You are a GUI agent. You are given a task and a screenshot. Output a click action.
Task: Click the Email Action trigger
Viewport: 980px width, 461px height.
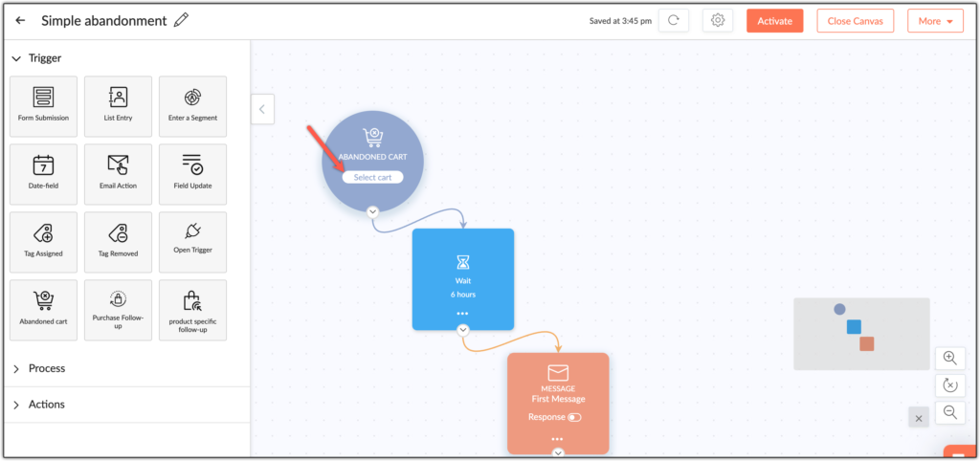coord(118,173)
